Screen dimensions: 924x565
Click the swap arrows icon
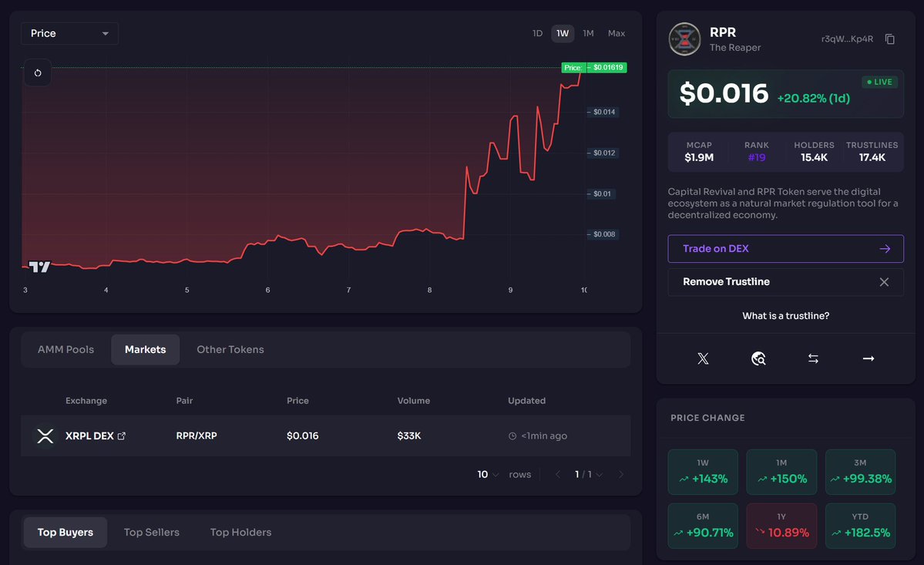pyautogui.click(x=813, y=358)
